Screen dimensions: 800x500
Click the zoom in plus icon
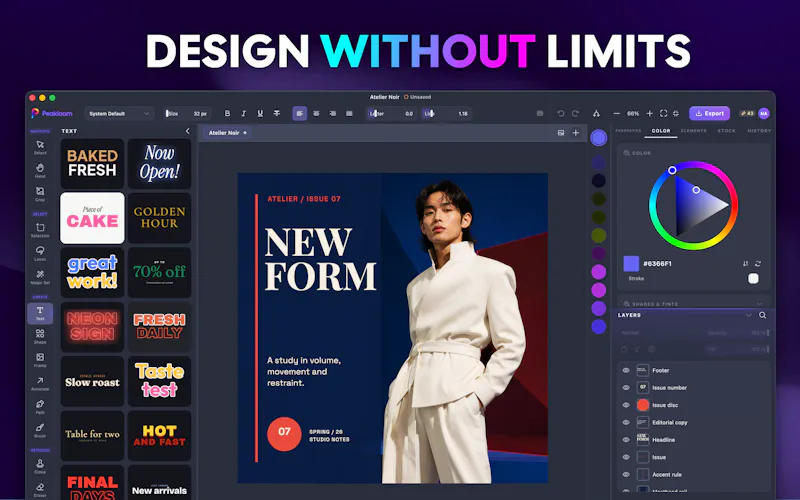(x=649, y=113)
